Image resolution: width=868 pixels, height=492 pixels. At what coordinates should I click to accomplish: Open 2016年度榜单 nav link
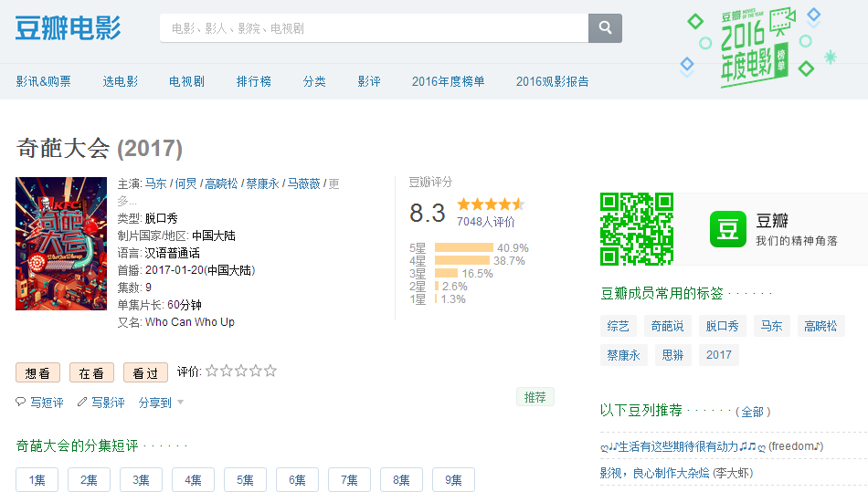click(449, 81)
